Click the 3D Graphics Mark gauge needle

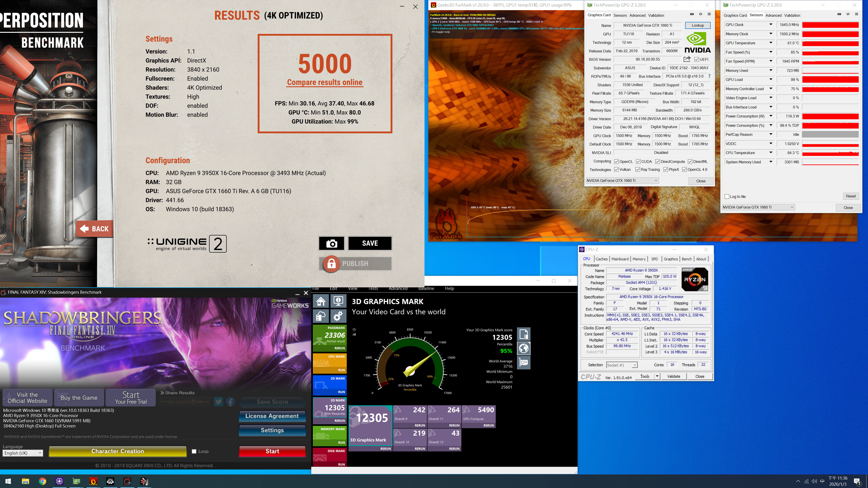click(x=420, y=364)
